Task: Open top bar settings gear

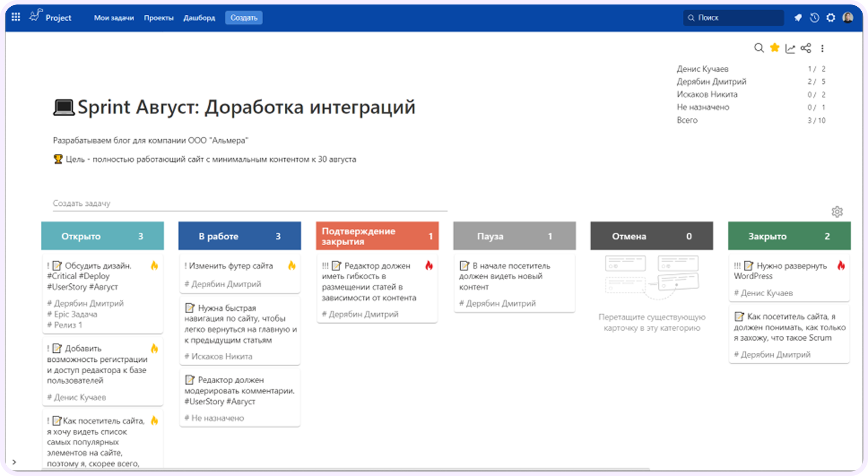Action: click(x=831, y=18)
